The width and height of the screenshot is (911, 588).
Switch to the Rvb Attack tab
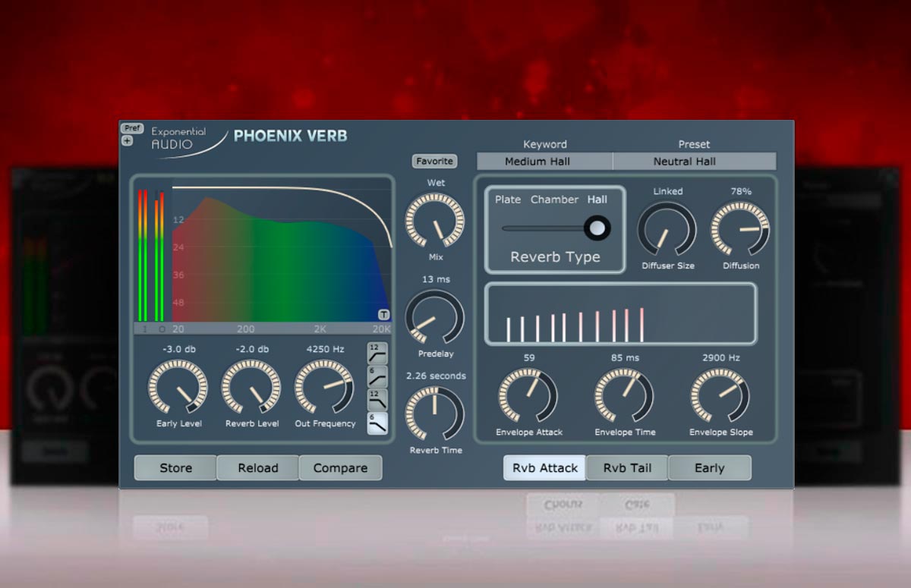pos(545,468)
